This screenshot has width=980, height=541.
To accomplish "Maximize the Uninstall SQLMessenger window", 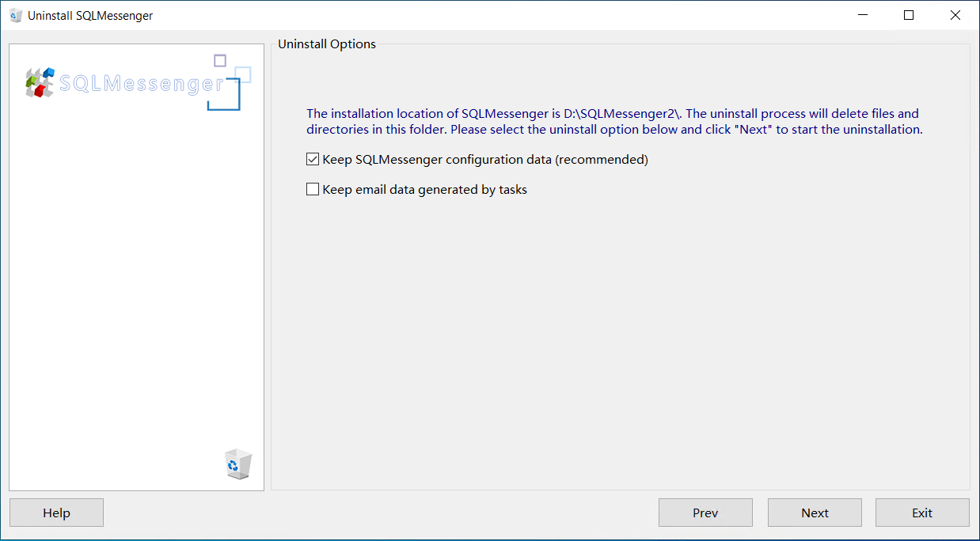I will coord(909,15).
